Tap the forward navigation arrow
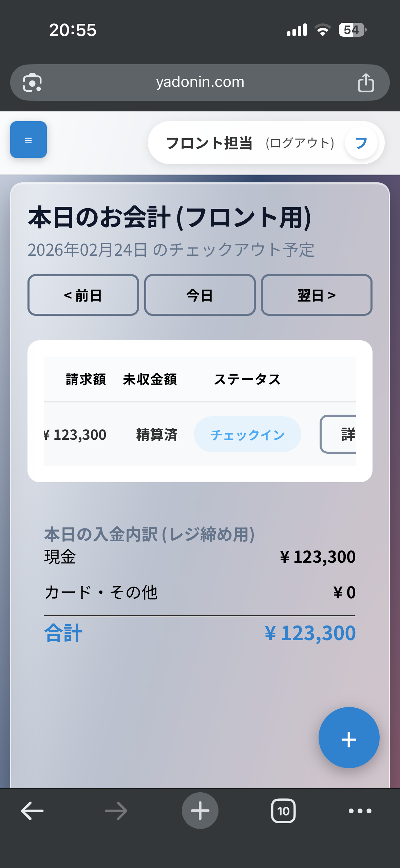Image resolution: width=400 pixels, height=868 pixels. [116, 811]
